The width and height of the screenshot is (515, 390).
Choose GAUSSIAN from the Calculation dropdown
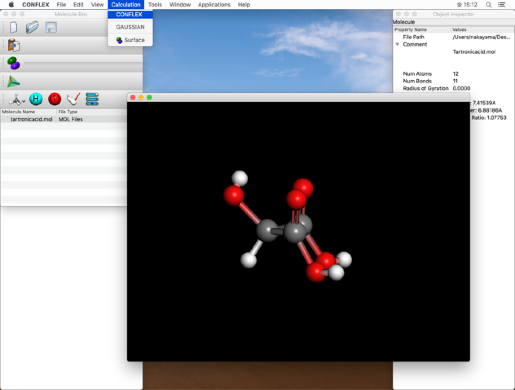point(130,27)
